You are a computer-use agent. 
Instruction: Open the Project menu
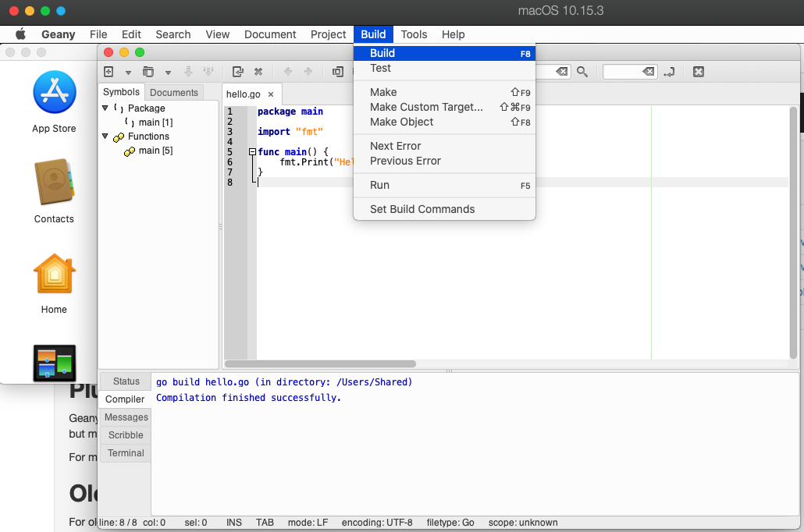tap(328, 34)
